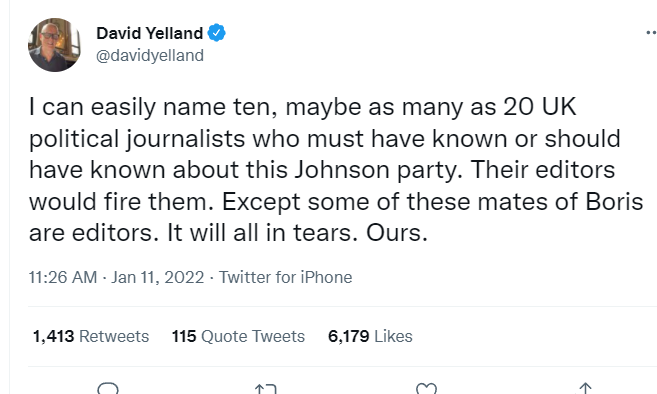Screen dimensions: 657x394
Task: Click the tweet text about the Johnson party
Action: point(336,170)
